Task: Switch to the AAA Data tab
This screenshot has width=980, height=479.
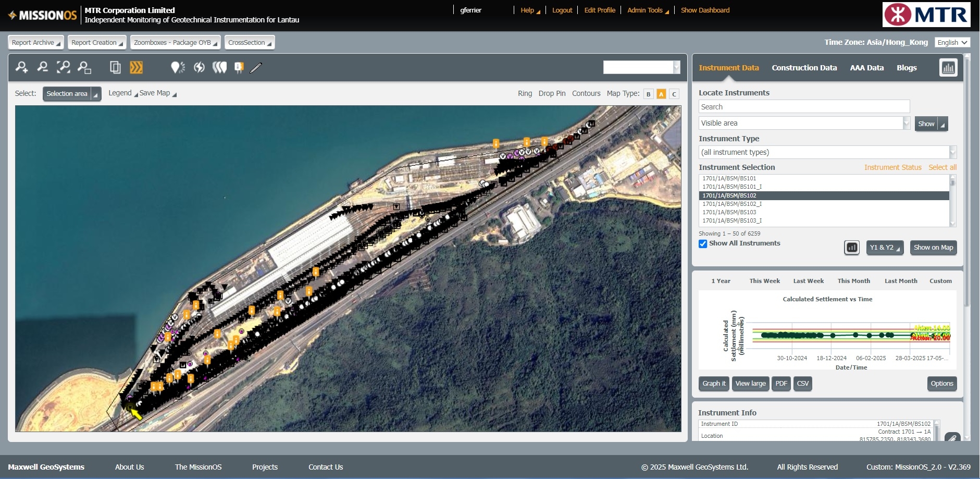Action: tap(866, 68)
